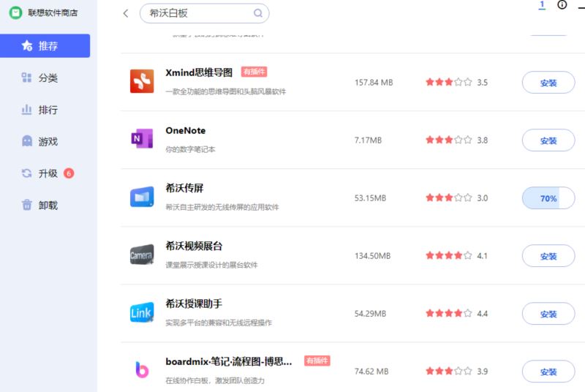Click the refresh icon beside 升级
Screen dimensions: 585x392
click(26, 173)
